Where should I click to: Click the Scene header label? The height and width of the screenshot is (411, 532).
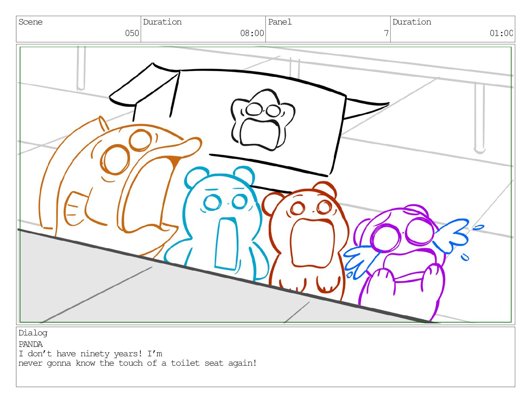31,22
